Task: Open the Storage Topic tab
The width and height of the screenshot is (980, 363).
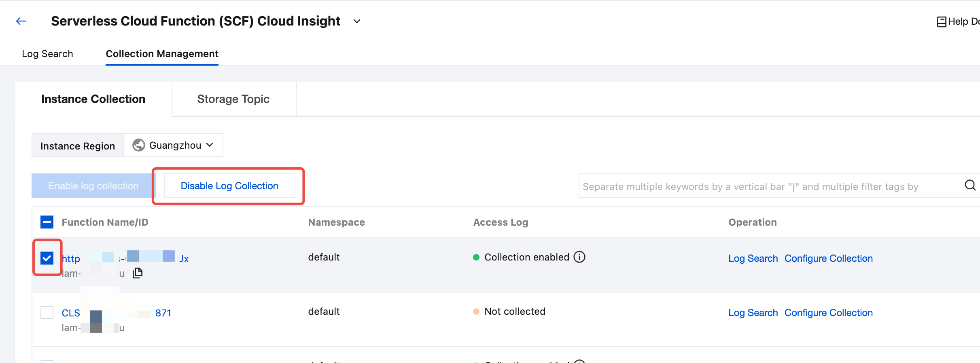Action: click(x=233, y=99)
